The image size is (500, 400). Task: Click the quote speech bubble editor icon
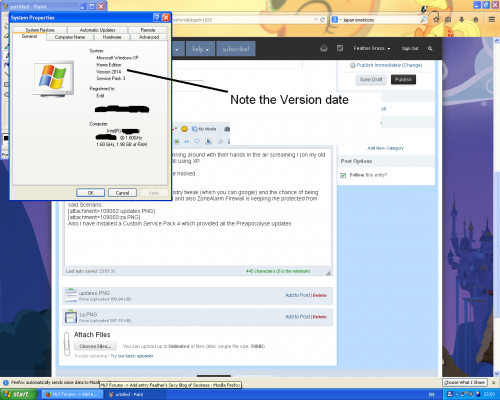pos(197,141)
